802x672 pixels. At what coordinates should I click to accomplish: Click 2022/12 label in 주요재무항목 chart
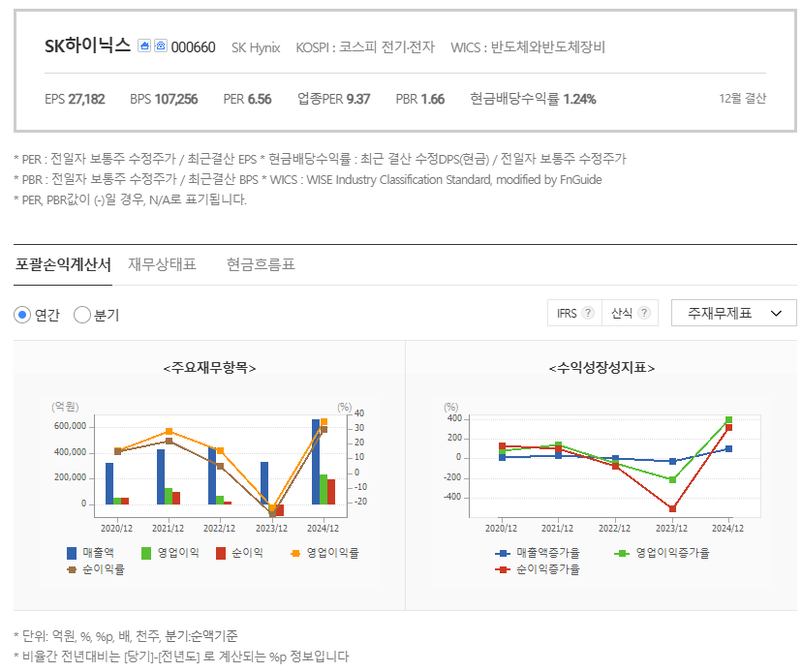pos(220,529)
